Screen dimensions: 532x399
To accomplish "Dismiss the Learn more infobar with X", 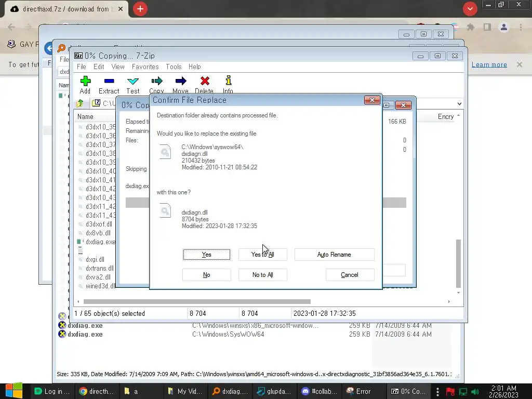I will pos(520,64).
